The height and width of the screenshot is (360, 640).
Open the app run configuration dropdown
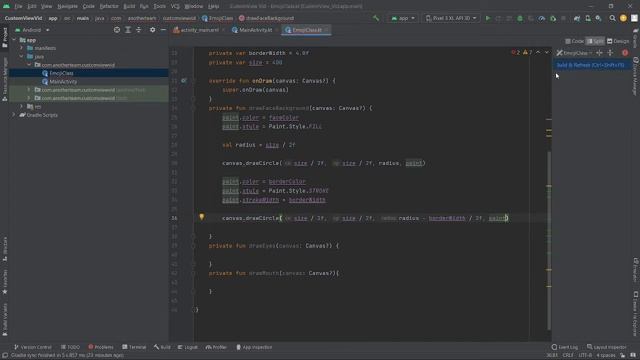point(402,18)
